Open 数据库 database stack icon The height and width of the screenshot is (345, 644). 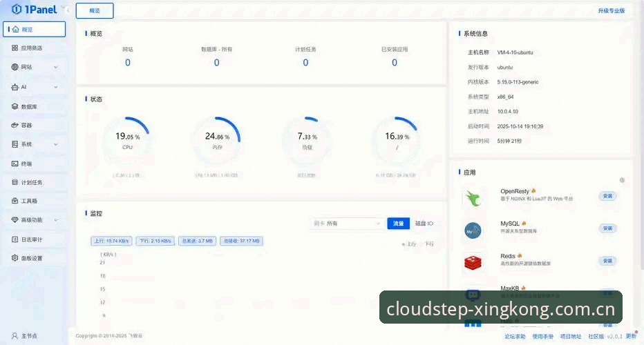click(15, 106)
